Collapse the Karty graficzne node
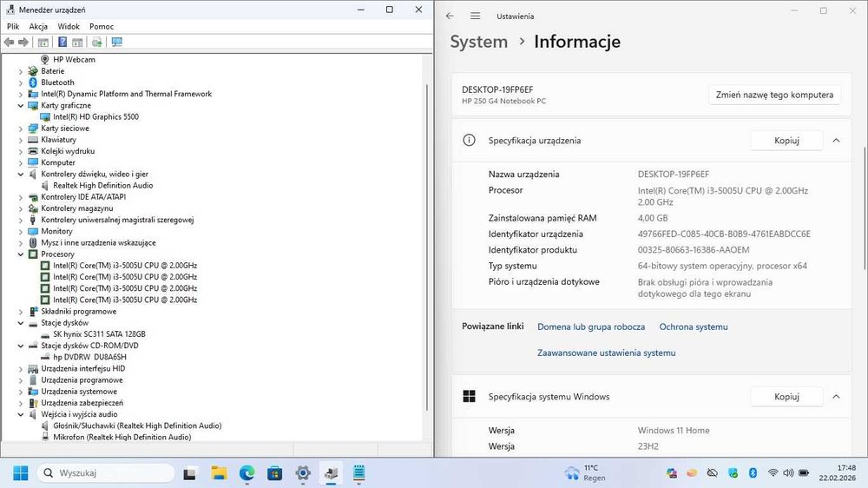Screen dimensions: 868x488 pyautogui.click(x=21, y=105)
